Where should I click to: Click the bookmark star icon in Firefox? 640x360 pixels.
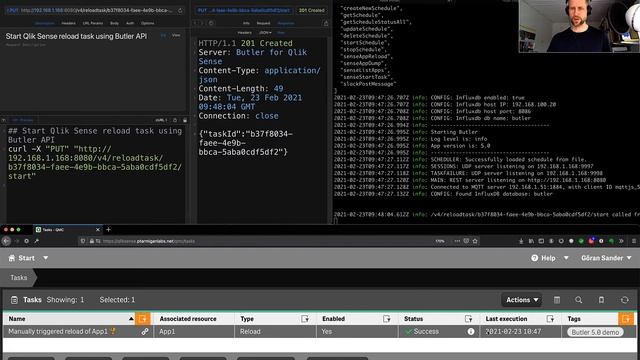pyautogui.click(x=475, y=241)
